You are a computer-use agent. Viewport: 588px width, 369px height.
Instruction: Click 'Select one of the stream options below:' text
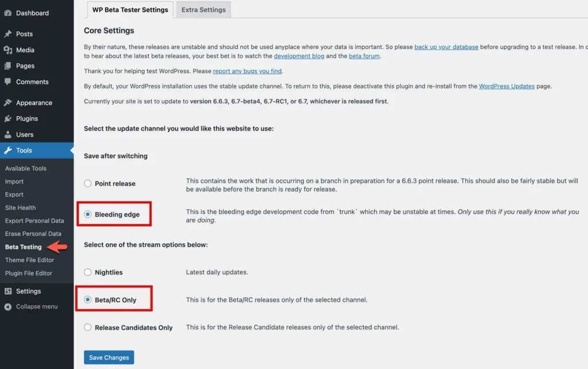[x=146, y=245]
